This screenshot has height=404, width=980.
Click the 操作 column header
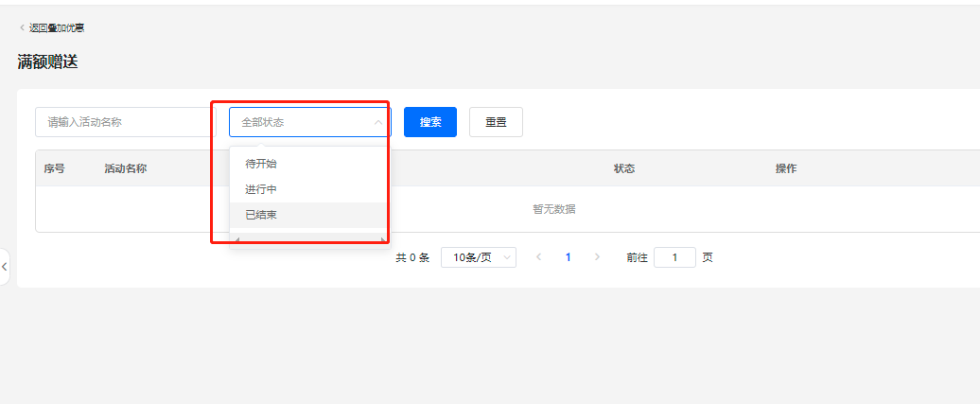click(786, 168)
